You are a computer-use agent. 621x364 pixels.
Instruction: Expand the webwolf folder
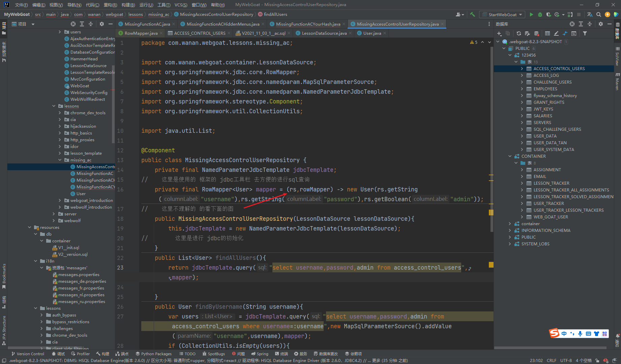54,221
